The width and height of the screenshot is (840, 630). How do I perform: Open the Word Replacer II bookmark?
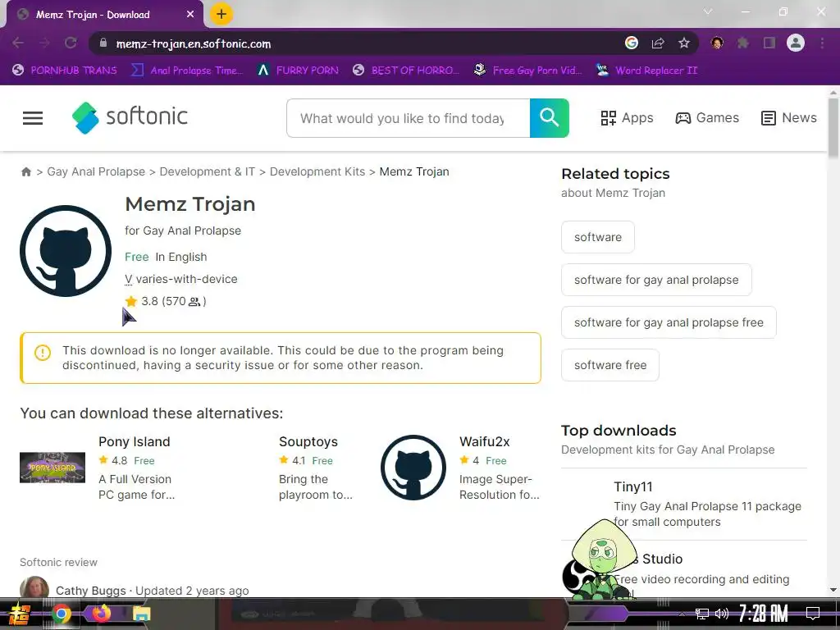pyautogui.click(x=646, y=71)
